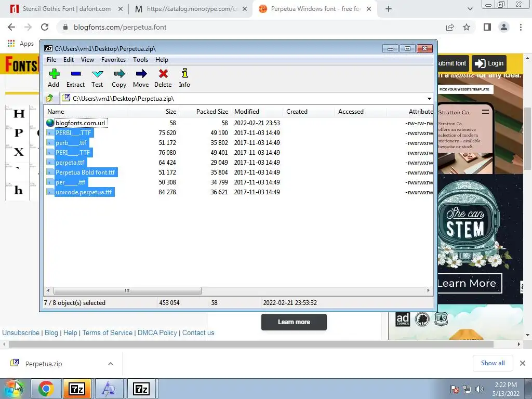Share this page via the share icon
532x399 pixels.
(450, 27)
